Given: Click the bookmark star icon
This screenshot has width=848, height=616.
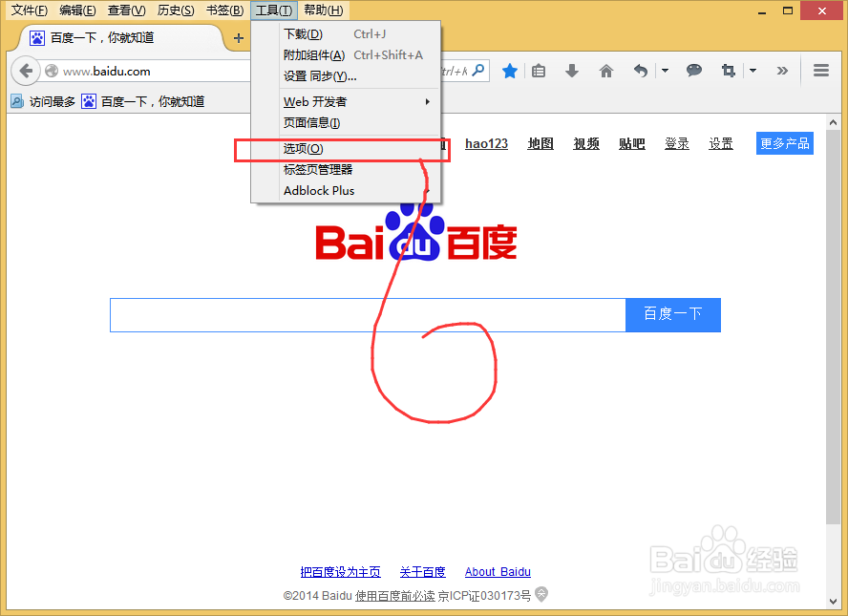Looking at the screenshot, I should 509,71.
